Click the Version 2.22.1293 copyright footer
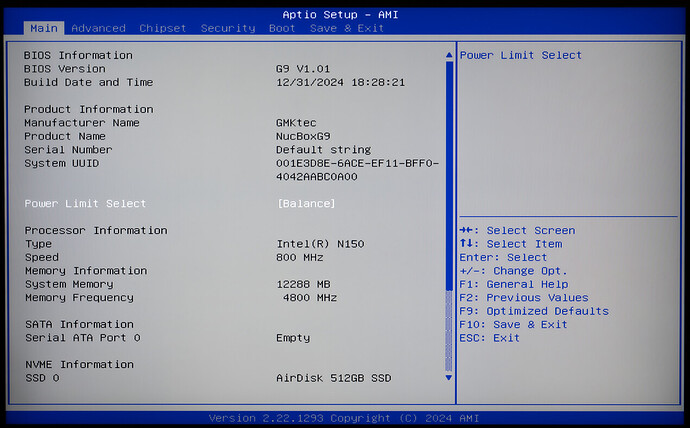 (344, 418)
